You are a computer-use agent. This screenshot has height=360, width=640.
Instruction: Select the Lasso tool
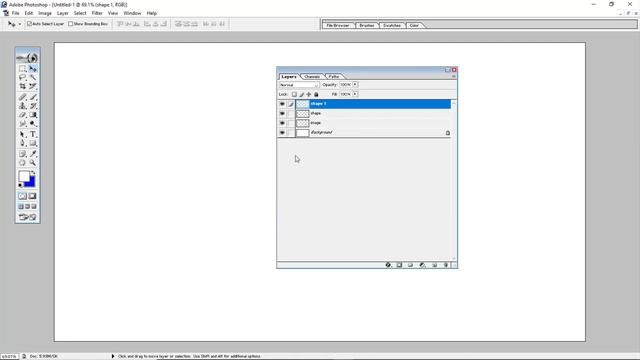point(22,77)
